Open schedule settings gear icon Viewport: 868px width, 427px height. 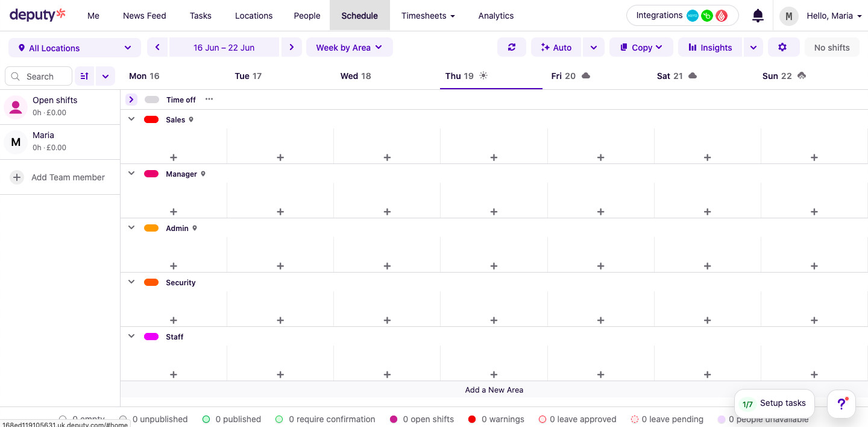click(782, 48)
